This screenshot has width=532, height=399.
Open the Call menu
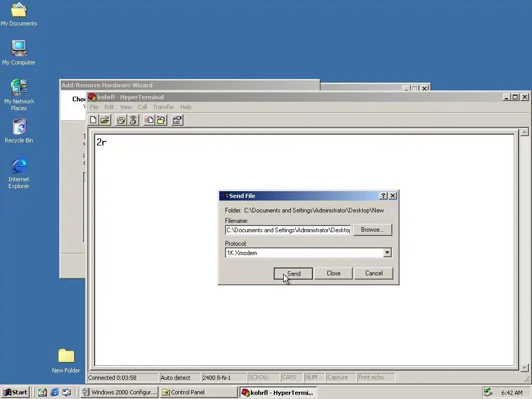click(x=142, y=107)
